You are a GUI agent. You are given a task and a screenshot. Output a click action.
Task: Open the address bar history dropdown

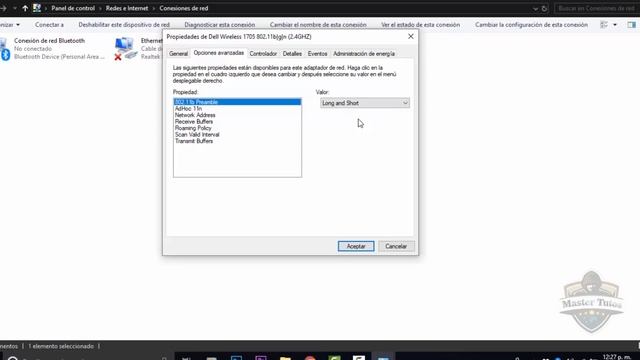(x=535, y=9)
